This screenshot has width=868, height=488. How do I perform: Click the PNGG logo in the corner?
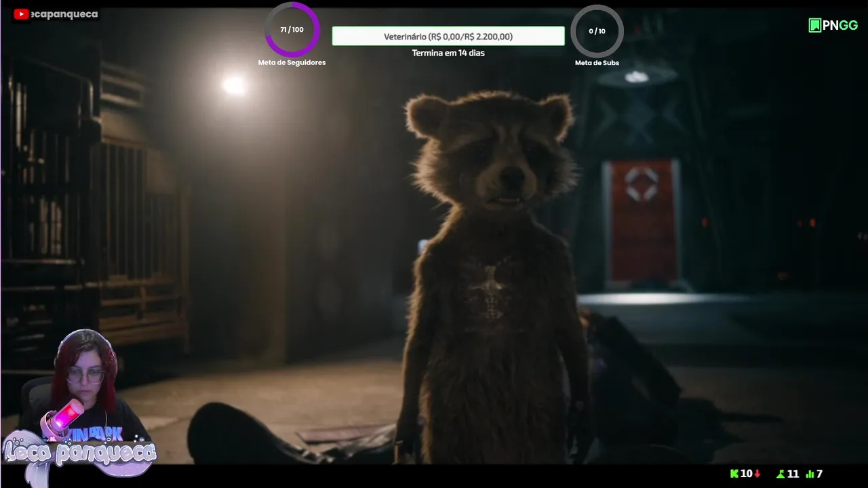833,26
